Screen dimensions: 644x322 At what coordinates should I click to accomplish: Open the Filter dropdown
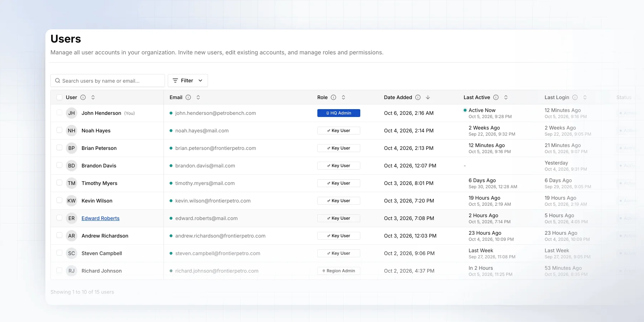click(x=188, y=80)
